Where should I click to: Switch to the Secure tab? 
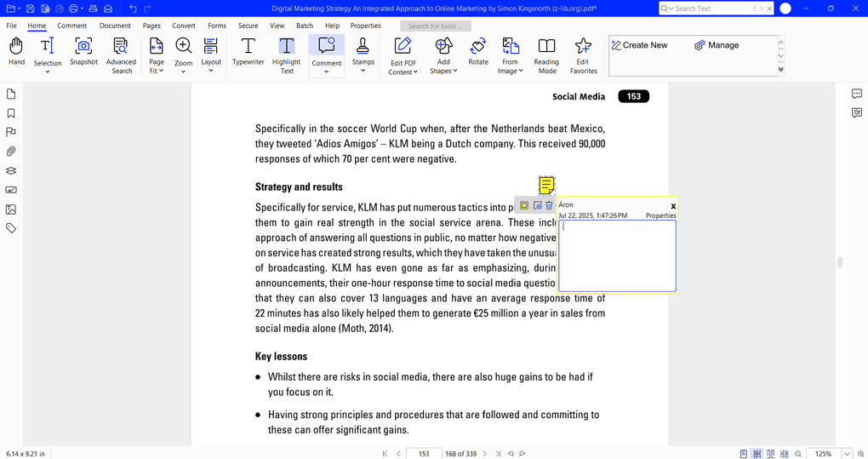pos(248,26)
